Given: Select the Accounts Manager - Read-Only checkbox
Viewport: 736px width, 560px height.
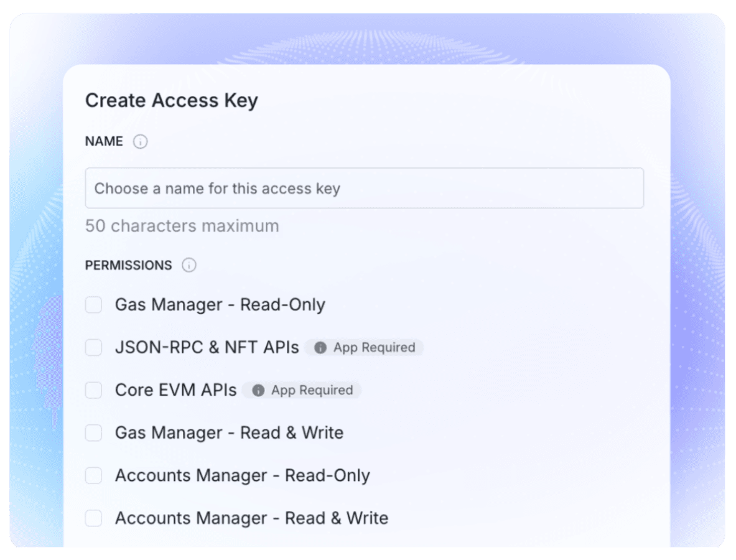Looking at the screenshot, I should pos(94,475).
